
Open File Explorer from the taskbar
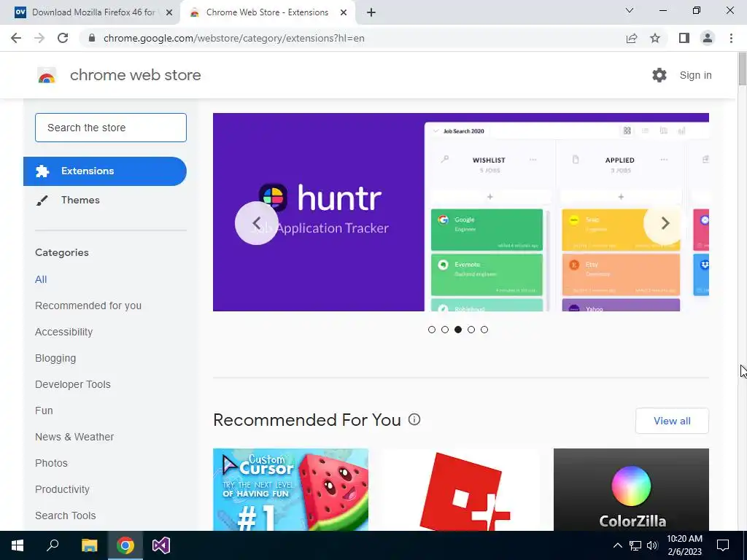click(89, 545)
